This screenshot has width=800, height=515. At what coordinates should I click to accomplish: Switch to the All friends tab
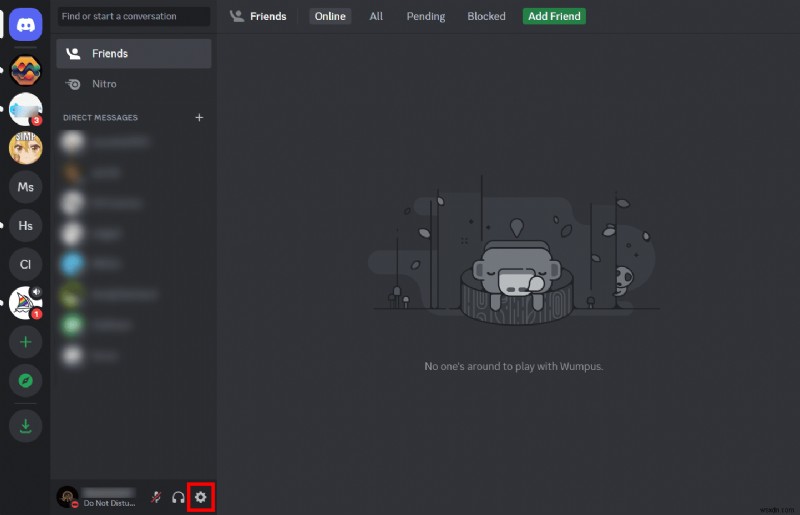376,16
